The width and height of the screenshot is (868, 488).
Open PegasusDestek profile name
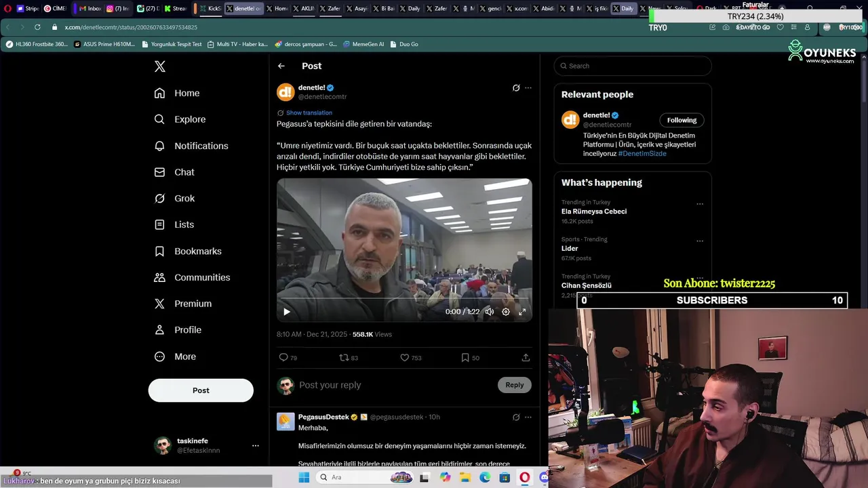click(323, 417)
